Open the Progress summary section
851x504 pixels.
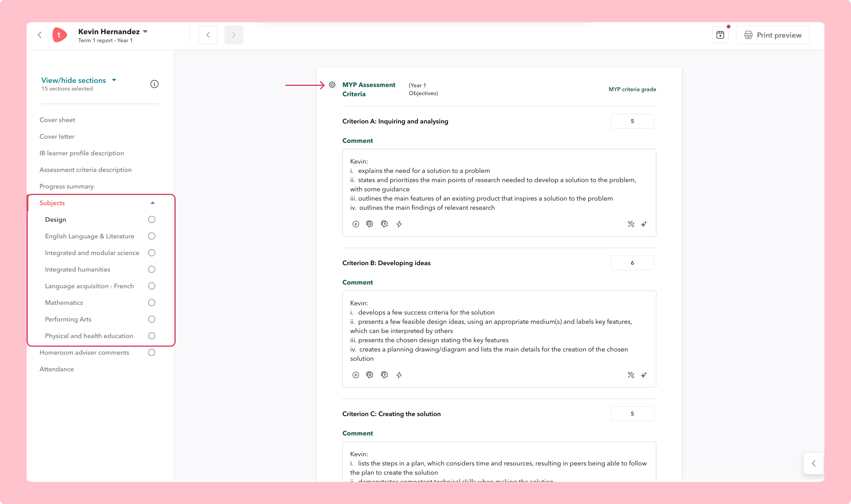pos(67,187)
